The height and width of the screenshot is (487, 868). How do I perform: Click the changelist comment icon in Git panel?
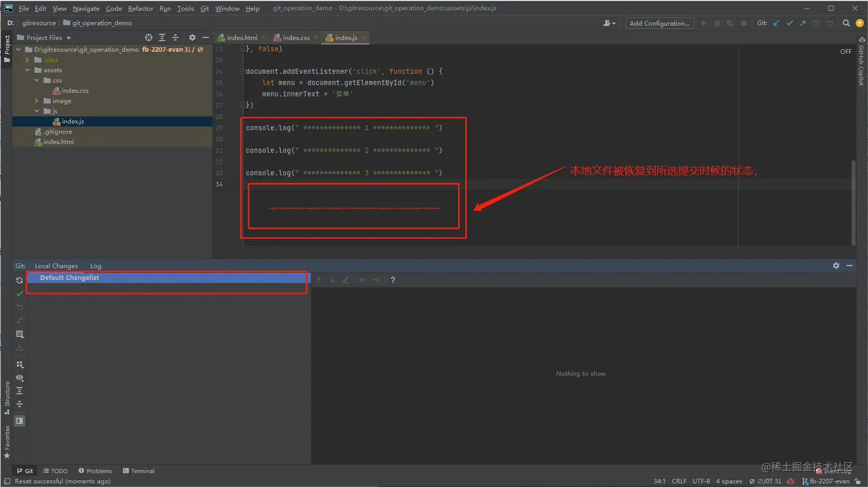(x=20, y=334)
